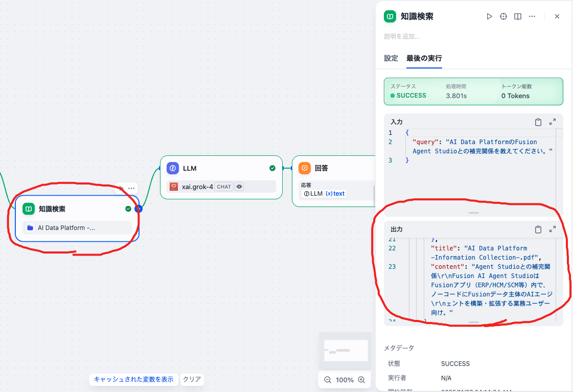Select the LLM node on canvas
573x392 pixels.
tap(221, 177)
